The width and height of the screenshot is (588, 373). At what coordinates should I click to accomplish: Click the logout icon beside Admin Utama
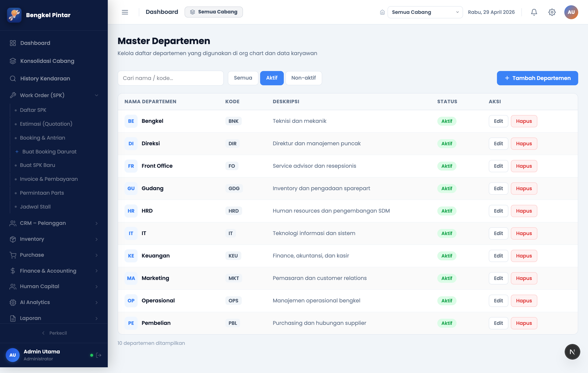[x=99, y=355]
